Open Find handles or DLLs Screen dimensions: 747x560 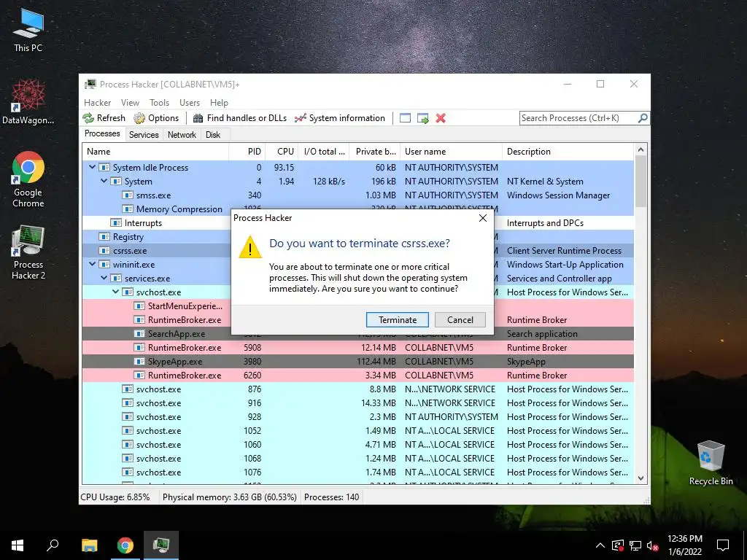tap(239, 118)
